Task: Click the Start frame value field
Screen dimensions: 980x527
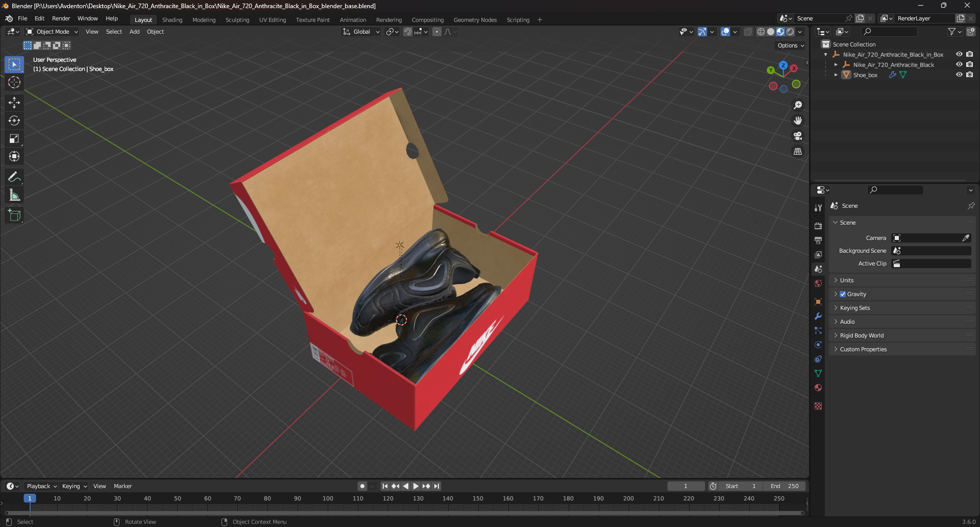Action: coord(741,486)
